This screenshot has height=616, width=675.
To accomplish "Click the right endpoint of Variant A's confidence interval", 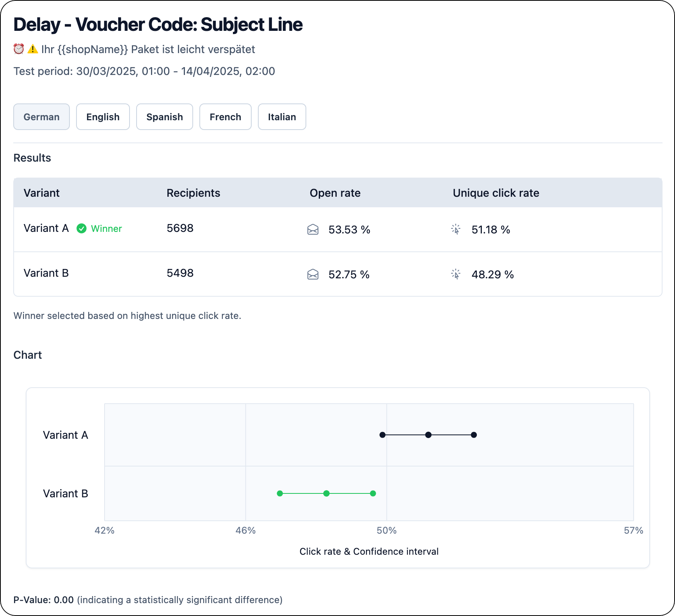I will (x=473, y=435).
